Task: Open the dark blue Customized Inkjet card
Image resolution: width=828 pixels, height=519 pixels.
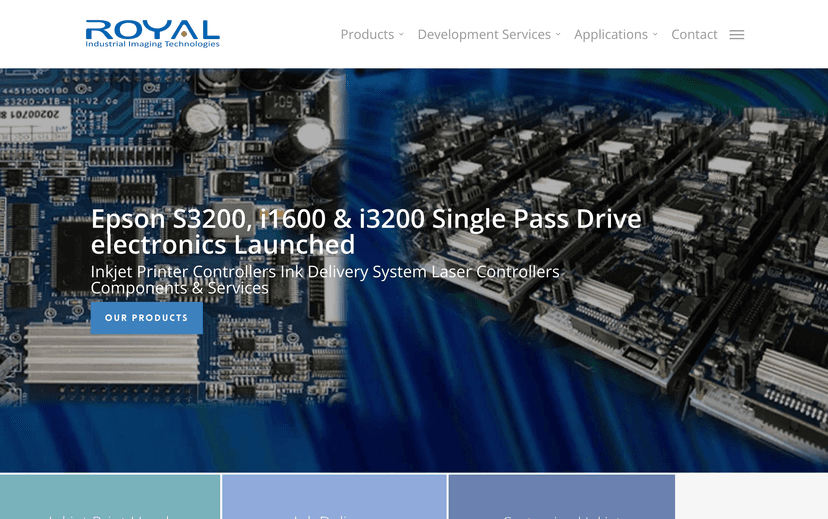Action: (561, 497)
